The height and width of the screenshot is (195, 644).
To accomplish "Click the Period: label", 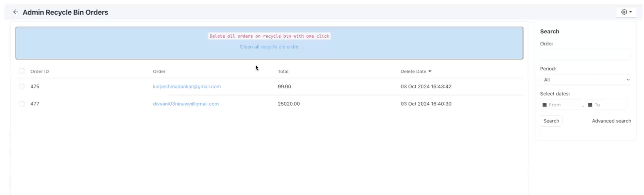I will [548, 69].
